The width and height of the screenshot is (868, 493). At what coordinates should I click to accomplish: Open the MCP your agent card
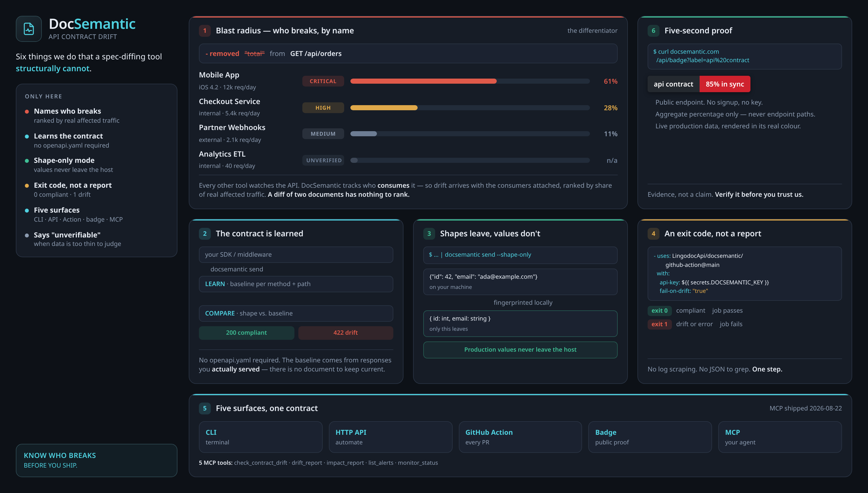pos(780,437)
